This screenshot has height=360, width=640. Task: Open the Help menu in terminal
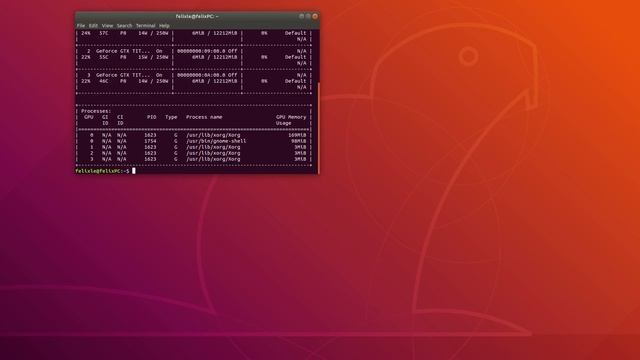[164, 25]
